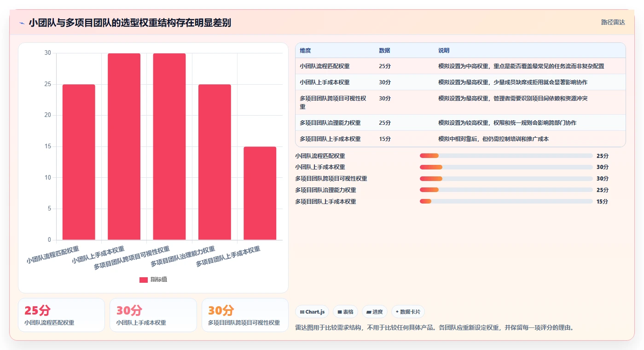Toggle the 指标值 legend entry under the chart
This screenshot has height=350, width=644.
(x=153, y=280)
